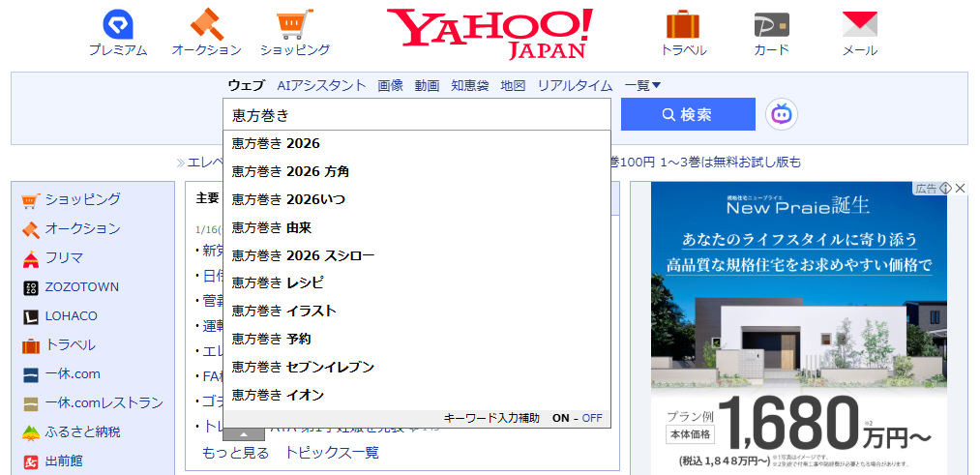980x475 pixels.
Task: Click the sidebar ZOZOTOWN icon
Action: (31, 287)
